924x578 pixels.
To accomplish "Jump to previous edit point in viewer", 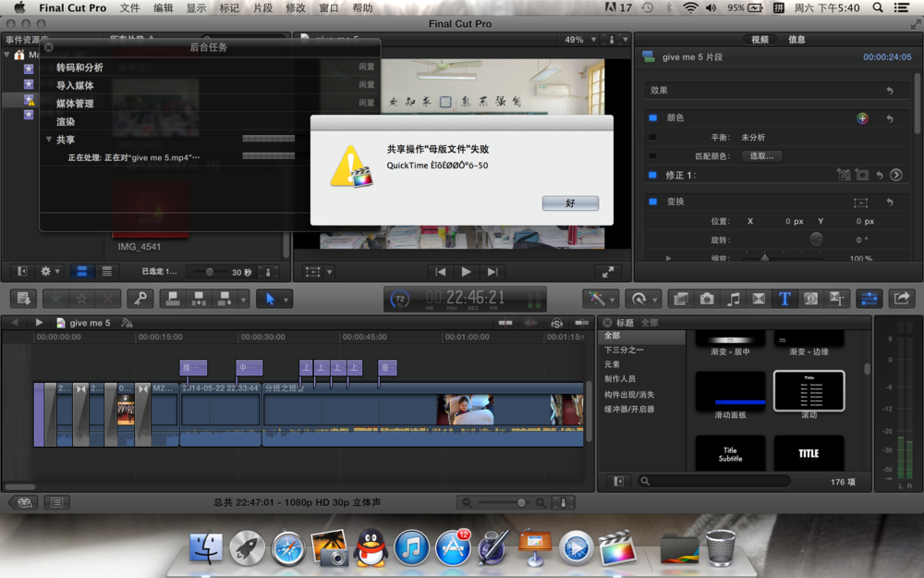I will (x=440, y=272).
